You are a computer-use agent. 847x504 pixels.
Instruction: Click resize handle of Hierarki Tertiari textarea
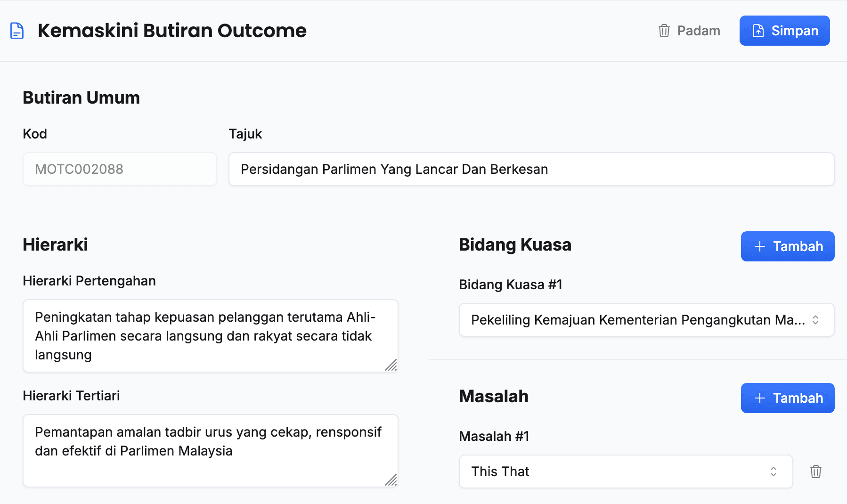391,480
